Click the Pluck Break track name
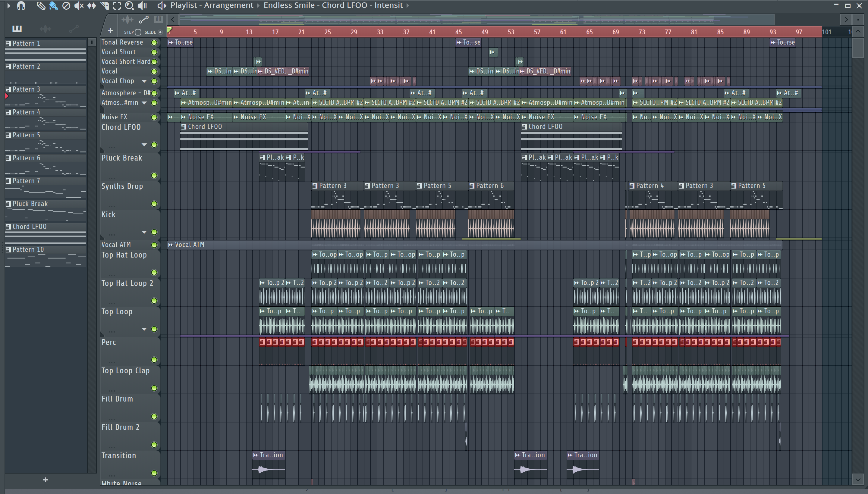 tap(122, 158)
